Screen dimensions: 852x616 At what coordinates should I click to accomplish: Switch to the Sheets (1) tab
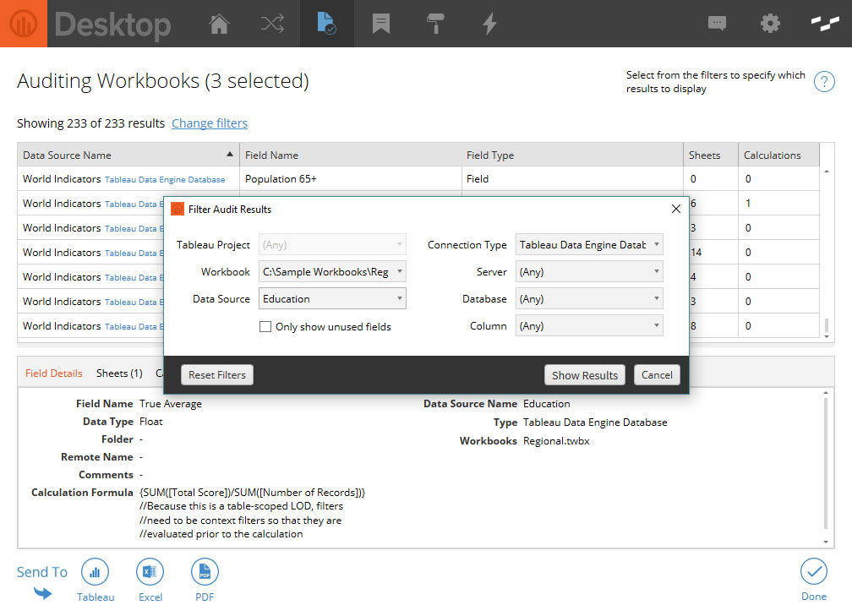(x=119, y=373)
